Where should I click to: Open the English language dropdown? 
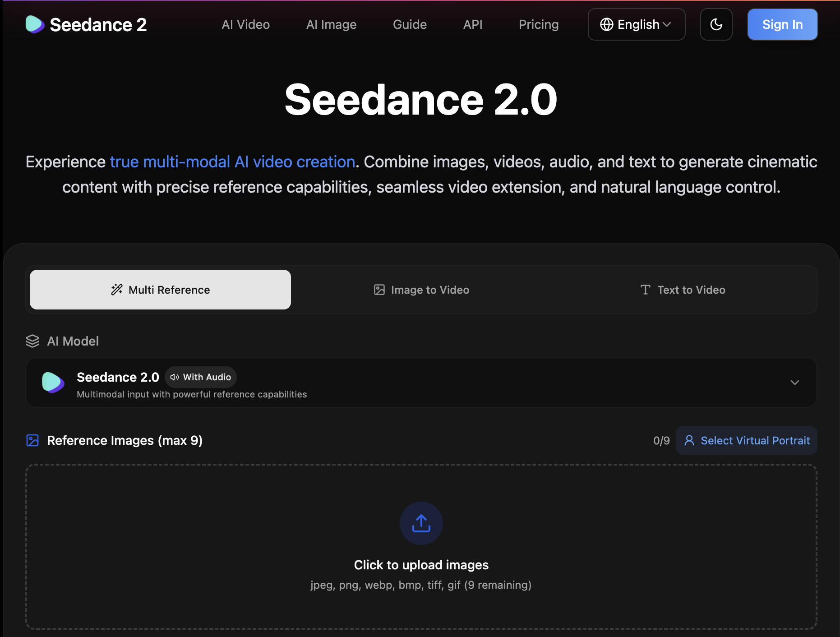(x=636, y=24)
